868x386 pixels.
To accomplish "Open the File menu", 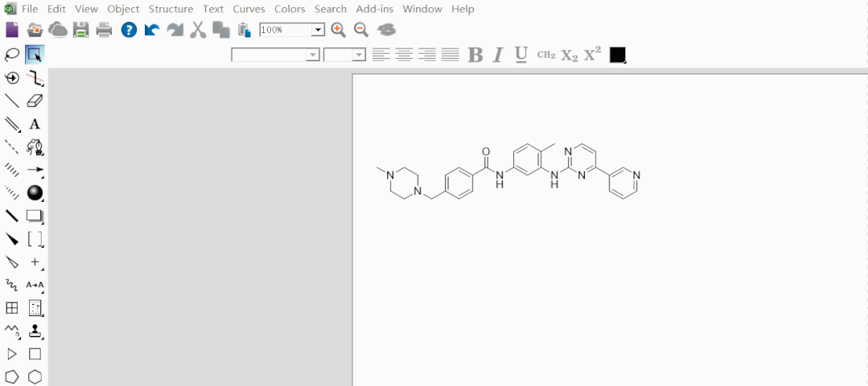I will tap(30, 9).
